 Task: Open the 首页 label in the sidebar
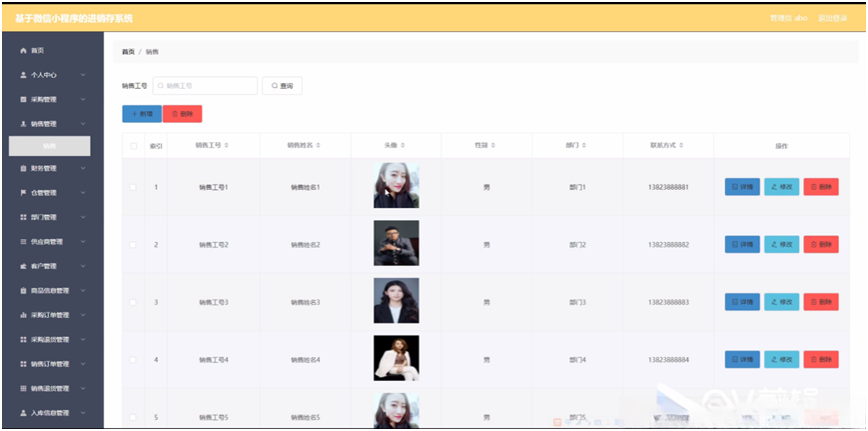click(38, 50)
